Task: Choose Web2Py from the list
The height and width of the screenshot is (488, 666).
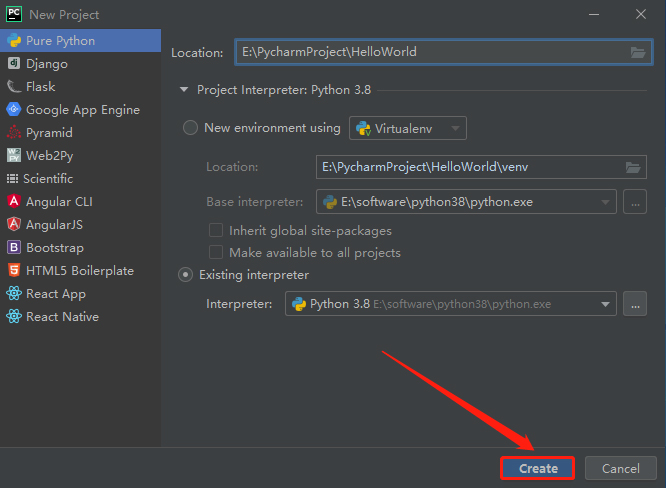Action: click(80, 155)
